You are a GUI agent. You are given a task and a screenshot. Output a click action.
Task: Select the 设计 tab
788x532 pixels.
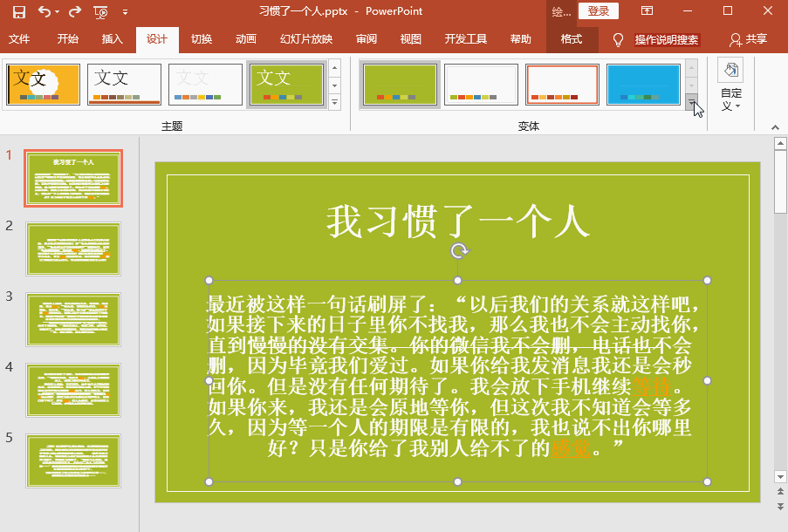pos(157,40)
